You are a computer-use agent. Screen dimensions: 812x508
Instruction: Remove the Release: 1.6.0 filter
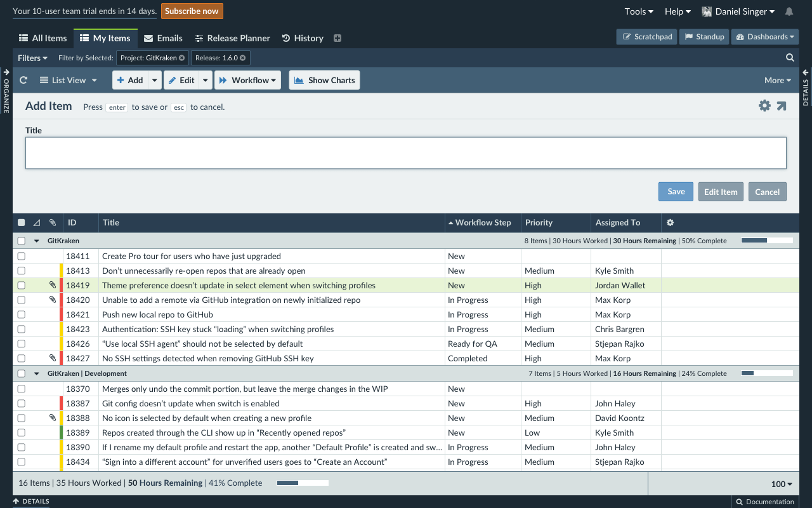242,58
